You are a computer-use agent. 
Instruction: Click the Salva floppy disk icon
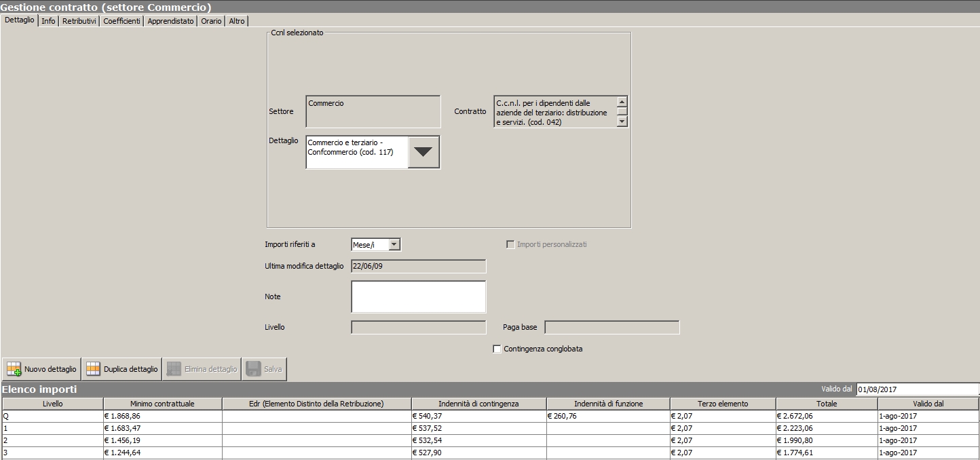click(253, 369)
